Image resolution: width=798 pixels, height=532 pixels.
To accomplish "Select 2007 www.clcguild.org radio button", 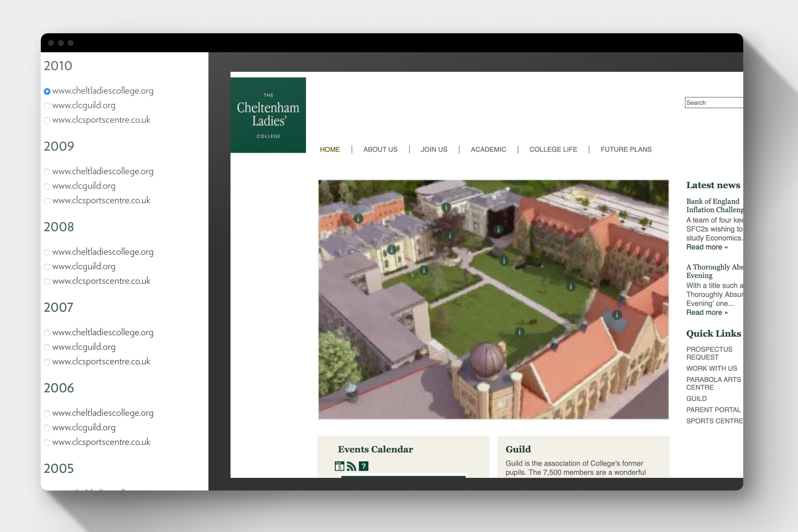I will tap(47, 347).
